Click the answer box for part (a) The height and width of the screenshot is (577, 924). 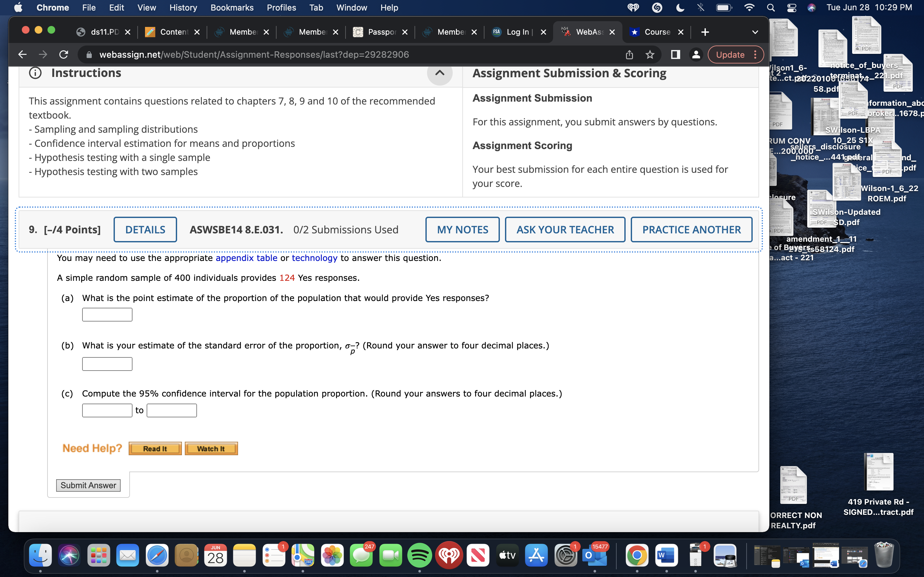point(107,314)
